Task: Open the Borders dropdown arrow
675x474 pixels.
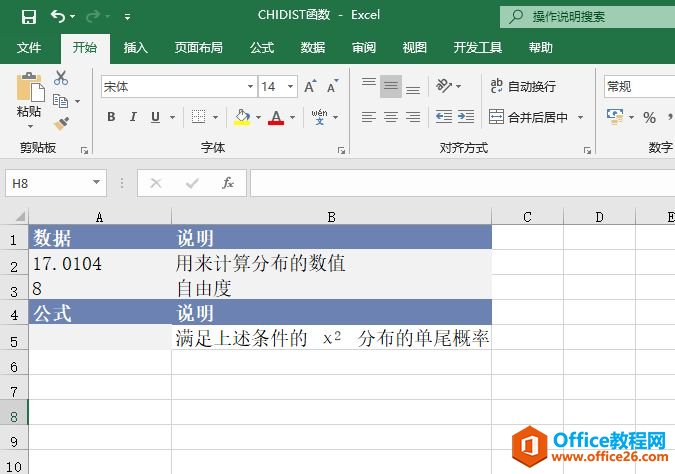Action: (215, 117)
